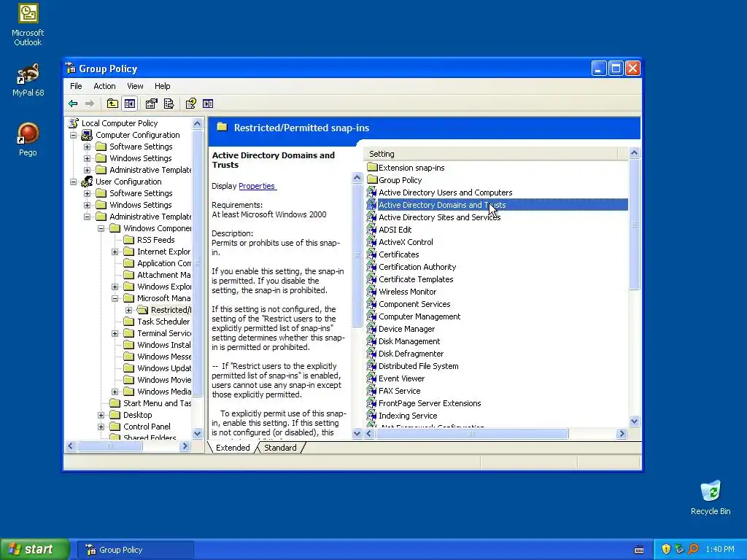Viewport: 747px width, 560px height.
Task: Click the Show/Hide Action Pane icon
Action: [x=208, y=104]
